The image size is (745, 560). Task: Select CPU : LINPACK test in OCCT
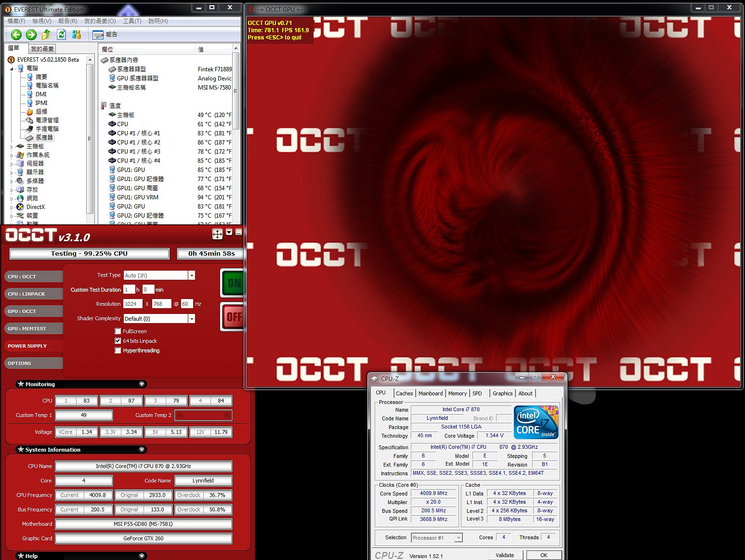[x=34, y=294]
